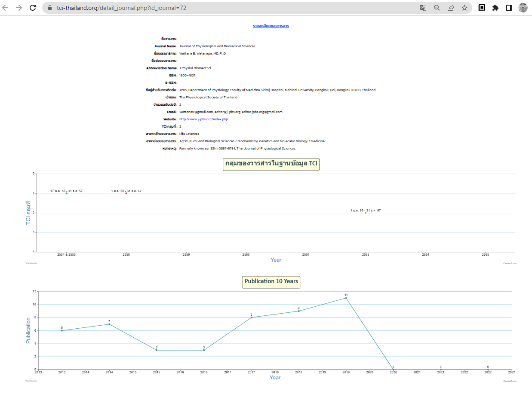Toggle the browser side panel icon
The height and width of the screenshot is (397, 532).
click(509, 8)
